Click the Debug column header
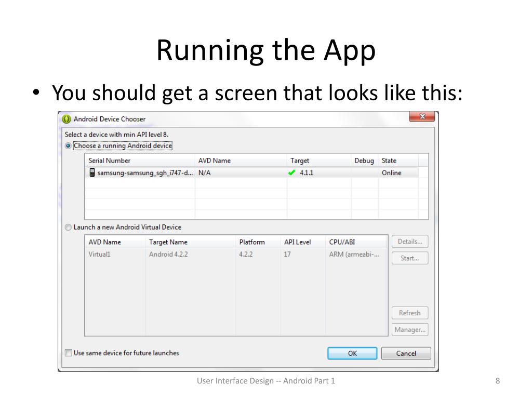Screen dimensions: 532x399 click(x=365, y=161)
